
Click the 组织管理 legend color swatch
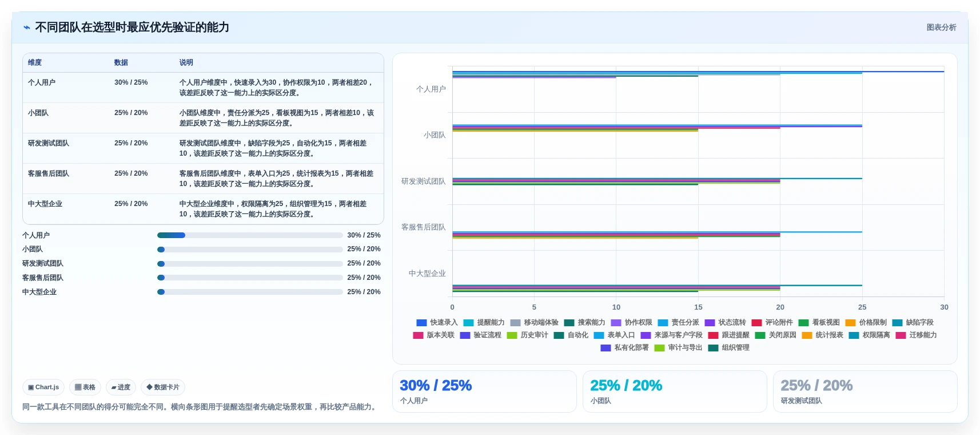(713, 348)
